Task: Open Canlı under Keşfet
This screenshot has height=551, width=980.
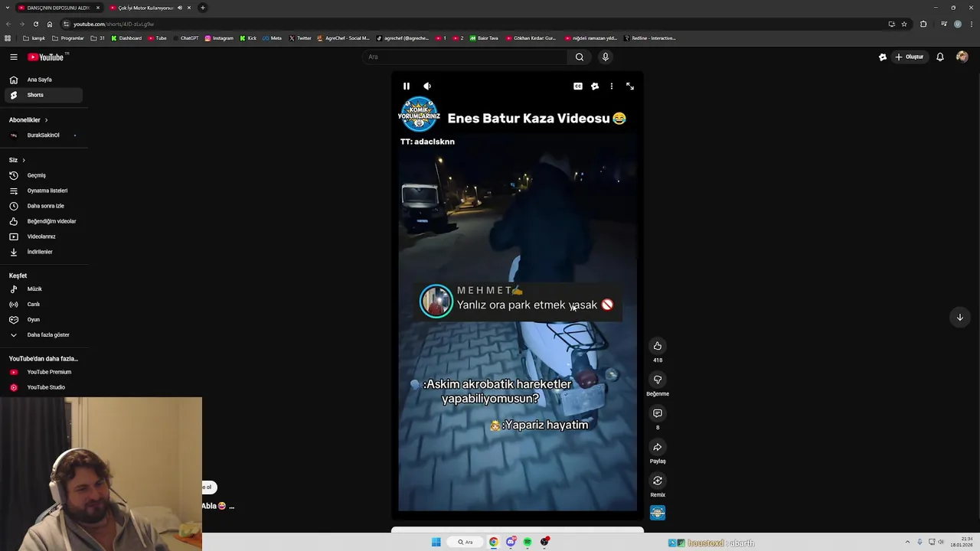Action: [x=44, y=305]
